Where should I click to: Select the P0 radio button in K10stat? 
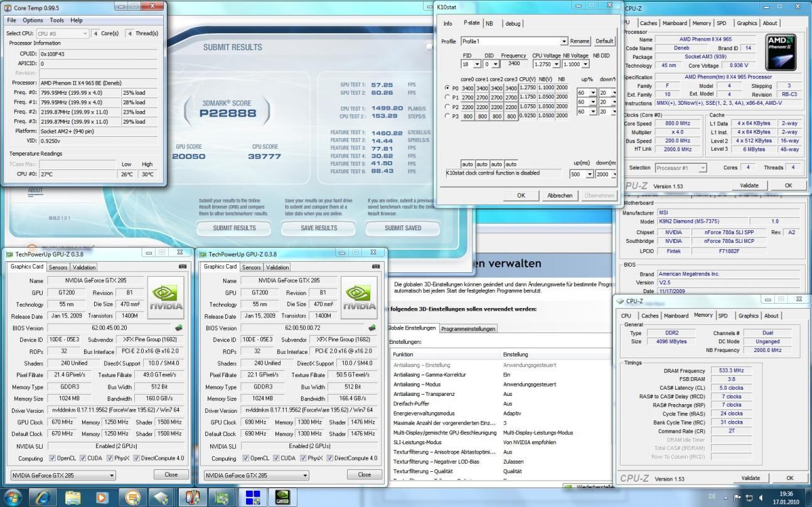(447, 88)
